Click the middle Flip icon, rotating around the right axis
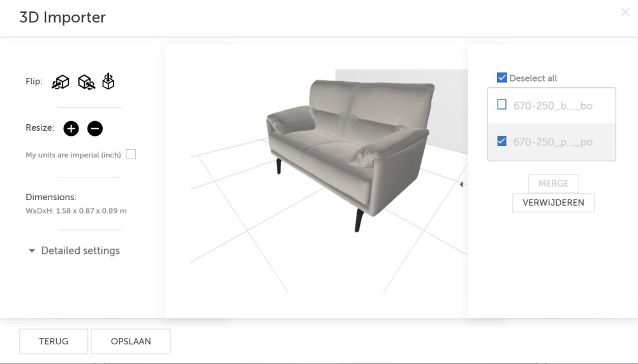The height and width of the screenshot is (364, 638). tap(86, 82)
